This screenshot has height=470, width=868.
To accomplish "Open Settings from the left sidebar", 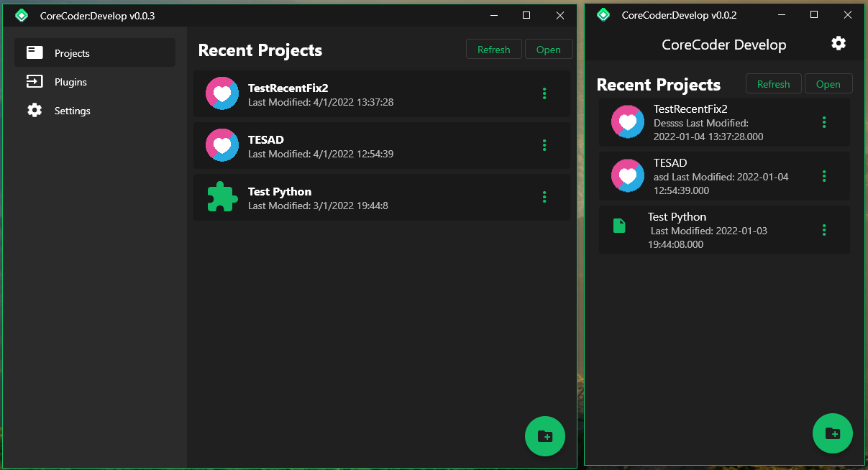I will [71, 110].
